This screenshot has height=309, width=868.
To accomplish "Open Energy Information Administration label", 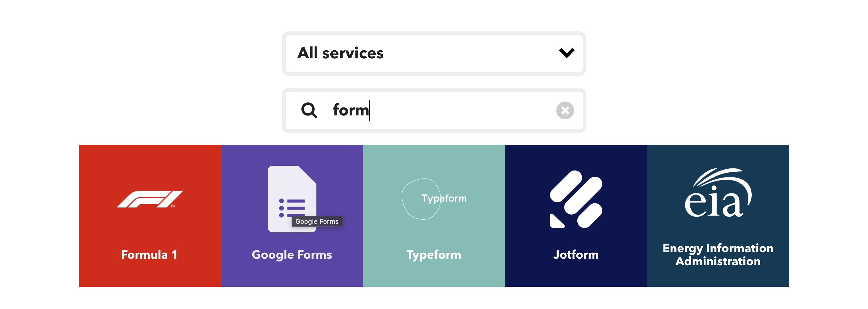I will 718,255.
